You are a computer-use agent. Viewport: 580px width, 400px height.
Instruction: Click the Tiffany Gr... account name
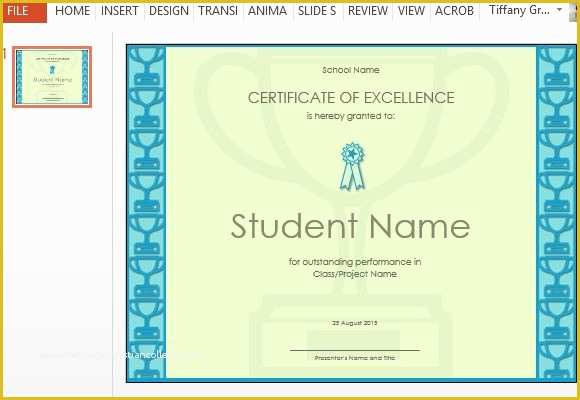click(x=519, y=10)
